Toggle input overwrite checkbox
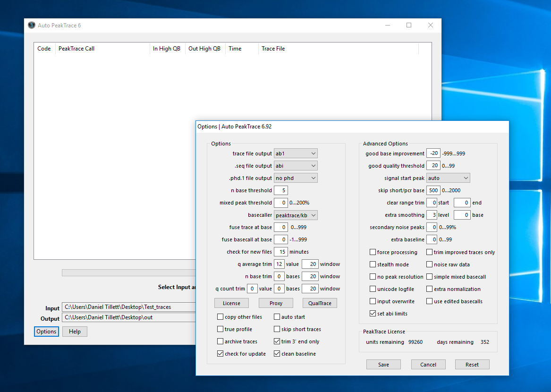The height and width of the screenshot is (392, 551). pyautogui.click(x=373, y=301)
